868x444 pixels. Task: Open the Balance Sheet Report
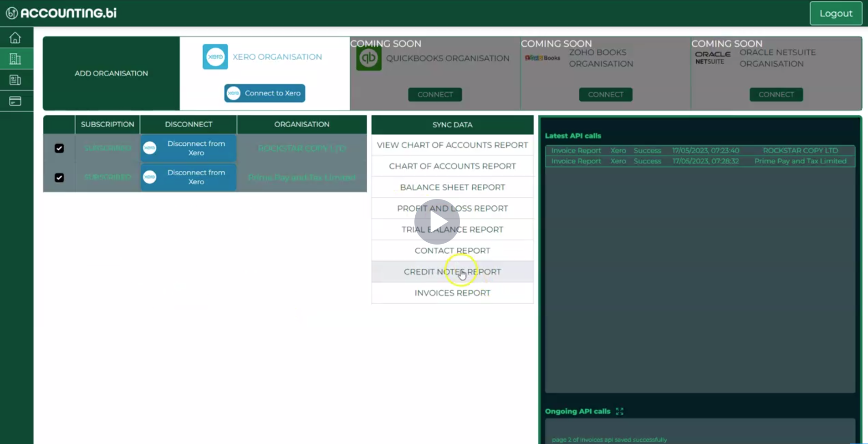(x=452, y=187)
